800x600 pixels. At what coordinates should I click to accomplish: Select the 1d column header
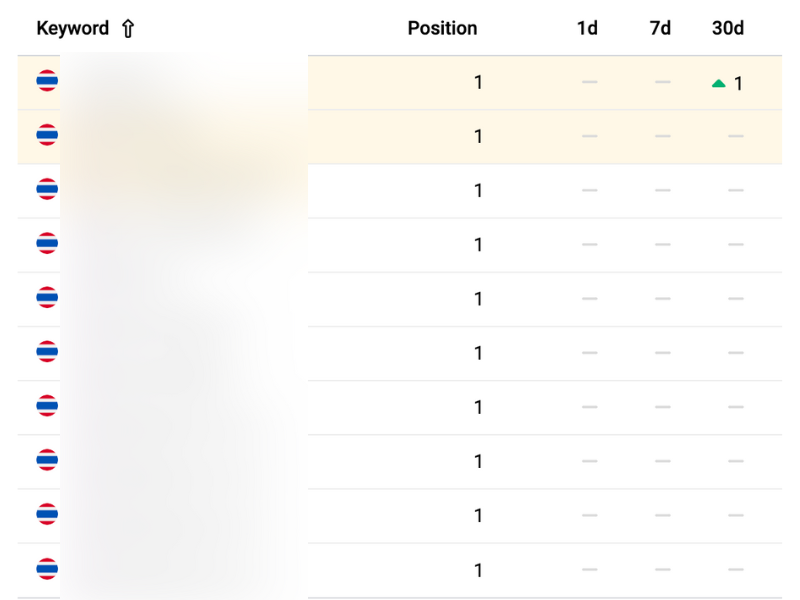pyautogui.click(x=587, y=28)
